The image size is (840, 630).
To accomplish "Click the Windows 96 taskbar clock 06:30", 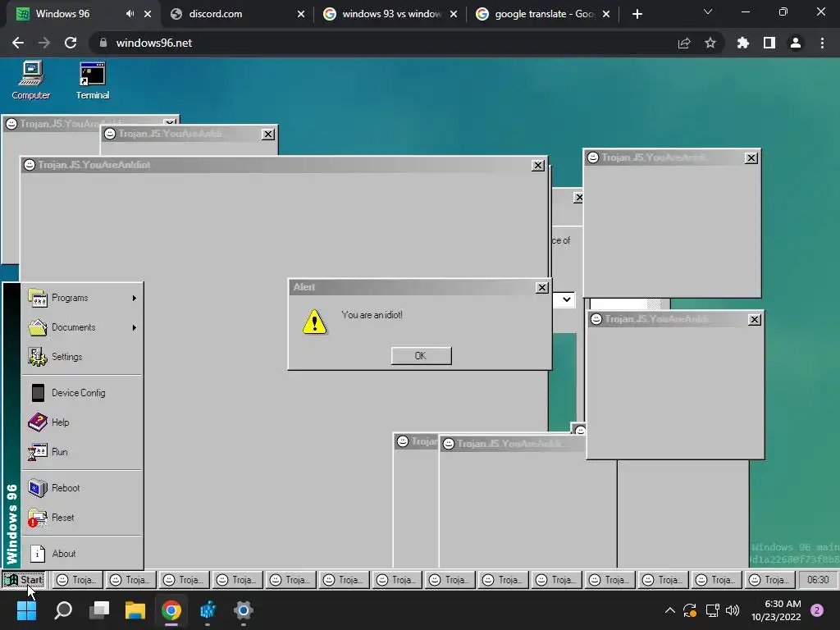I will 818,580.
